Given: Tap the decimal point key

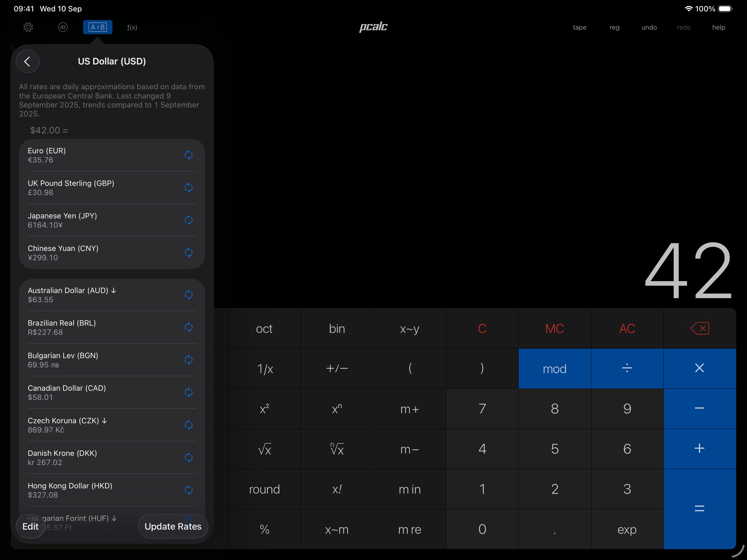Looking at the screenshot, I should click(555, 529).
